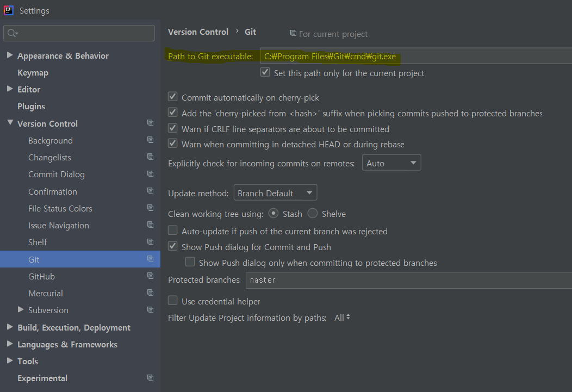Open the 'All' filter paths selector
The image size is (572, 392).
(342, 318)
